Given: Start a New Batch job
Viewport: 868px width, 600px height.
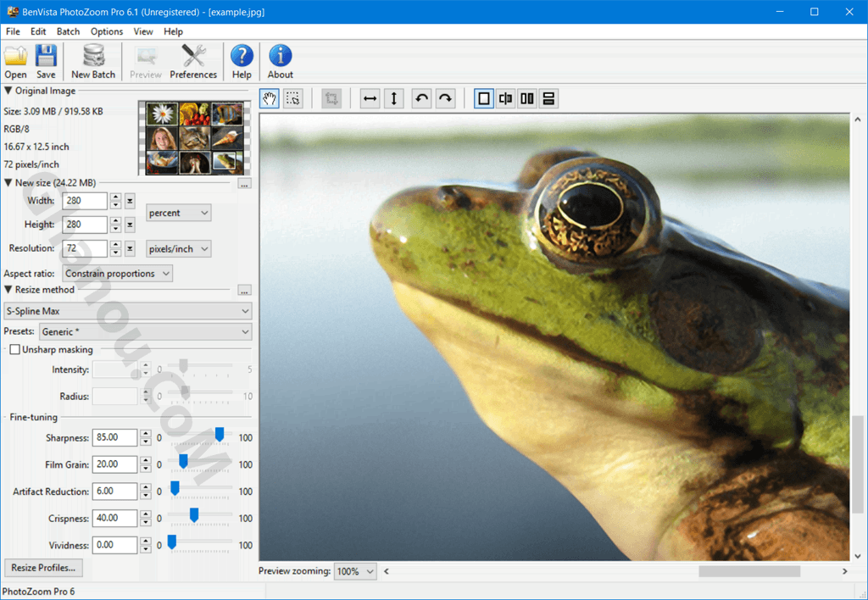Looking at the screenshot, I should point(93,61).
